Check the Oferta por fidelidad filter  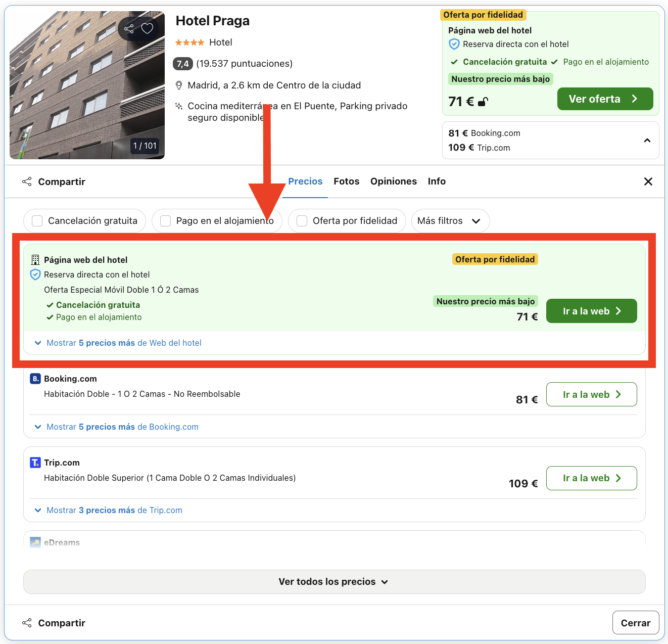pos(302,221)
